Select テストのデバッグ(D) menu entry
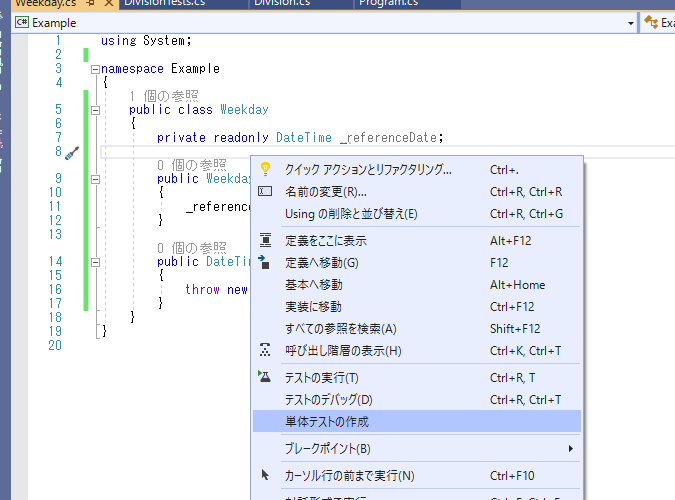Screen dimensions: 675x500 [417, 400]
